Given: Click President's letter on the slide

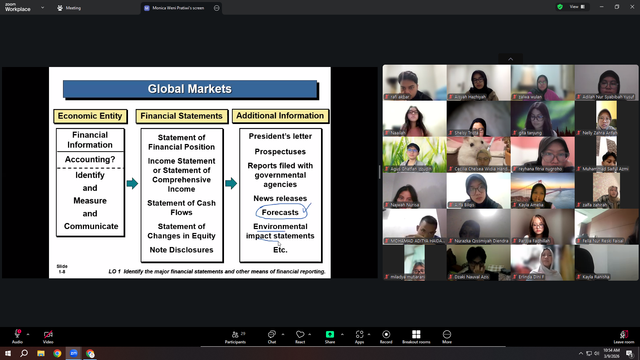Looking at the screenshot, I should 280,136.
